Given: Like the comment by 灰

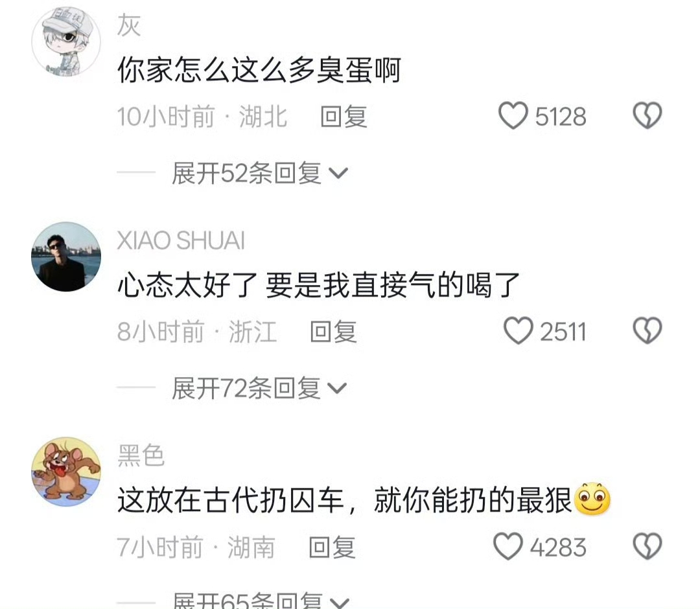Looking at the screenshot, I should 513,116.
